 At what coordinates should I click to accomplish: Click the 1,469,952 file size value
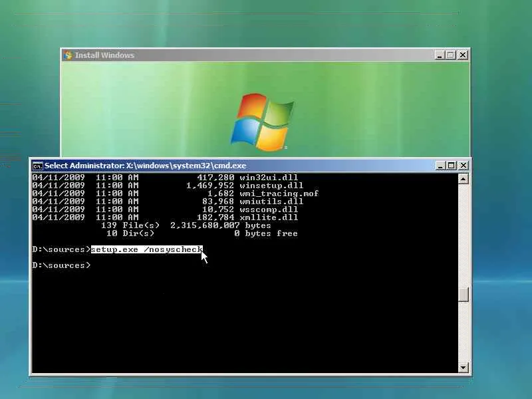(210, 186)
